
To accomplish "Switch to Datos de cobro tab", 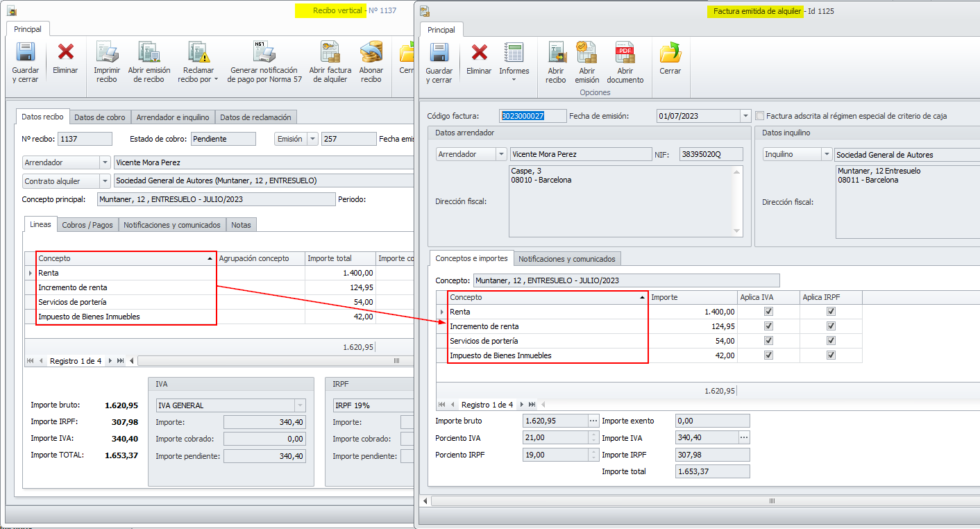I will pos(100,117).
